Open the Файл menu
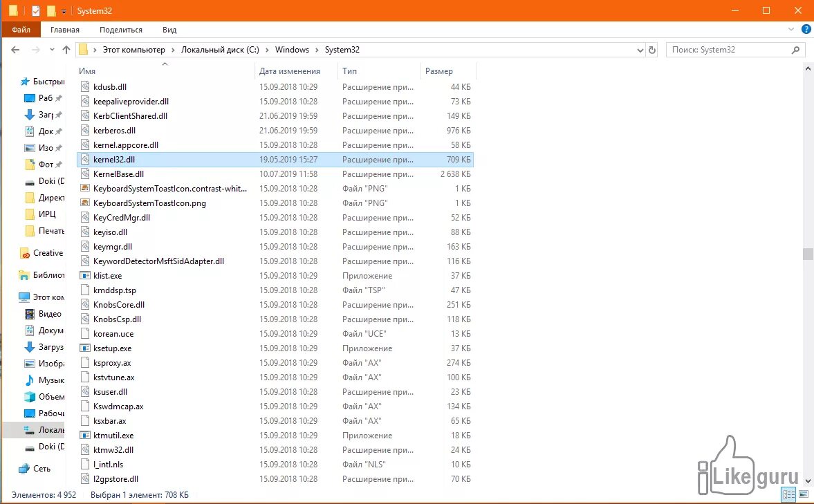Image resolution: width=814 pixels, height=504 pixels. 21,30
